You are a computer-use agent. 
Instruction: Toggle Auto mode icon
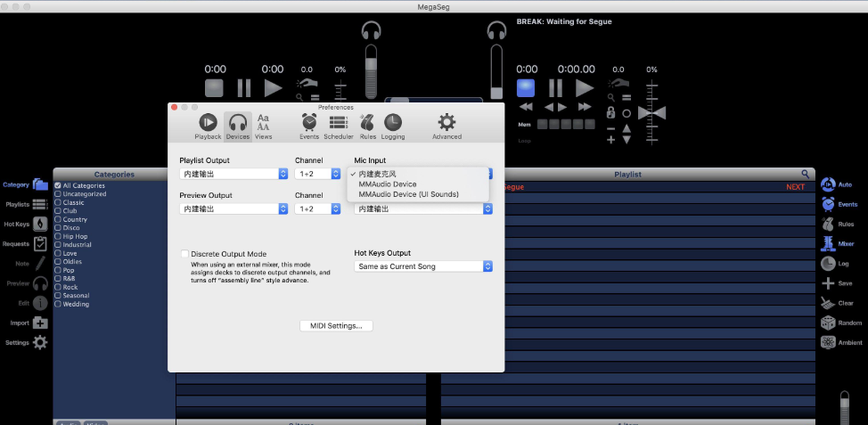pos(828,184)
